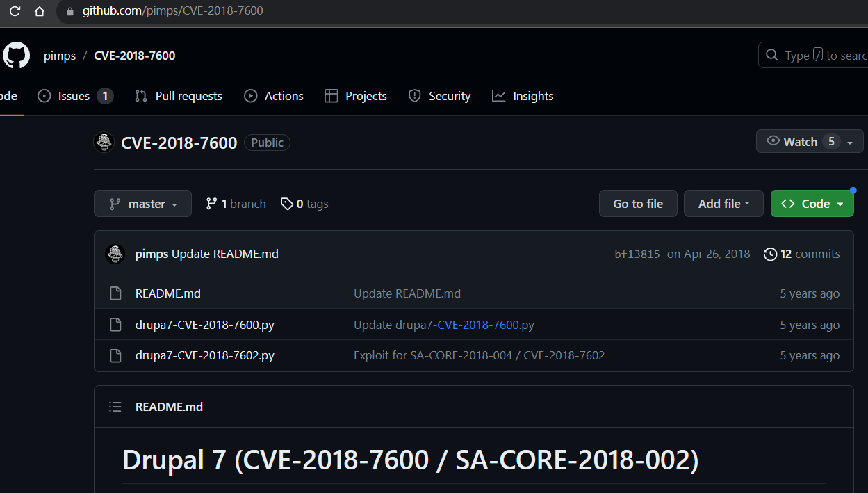The width and height of the screenshot is (868, 493).
Task: Open README outline list icon
Action: pos(115,407)
